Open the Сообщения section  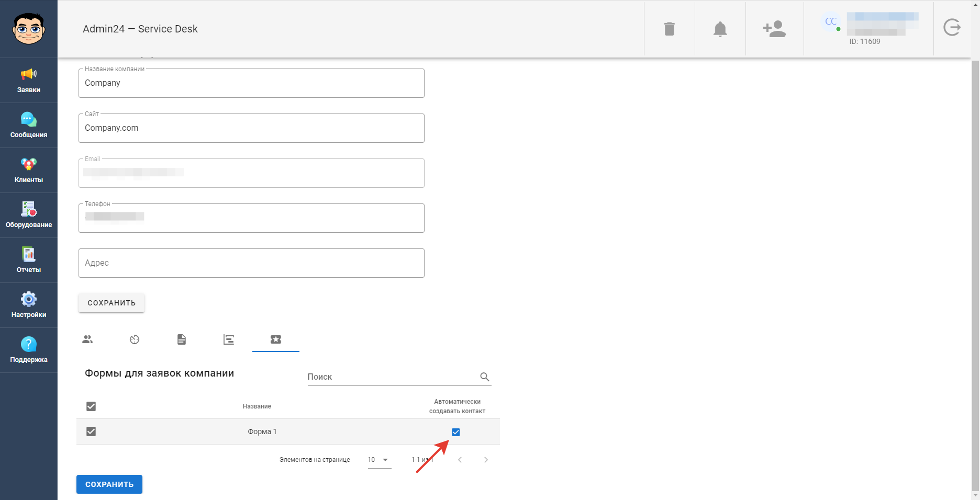click(29, 126)
